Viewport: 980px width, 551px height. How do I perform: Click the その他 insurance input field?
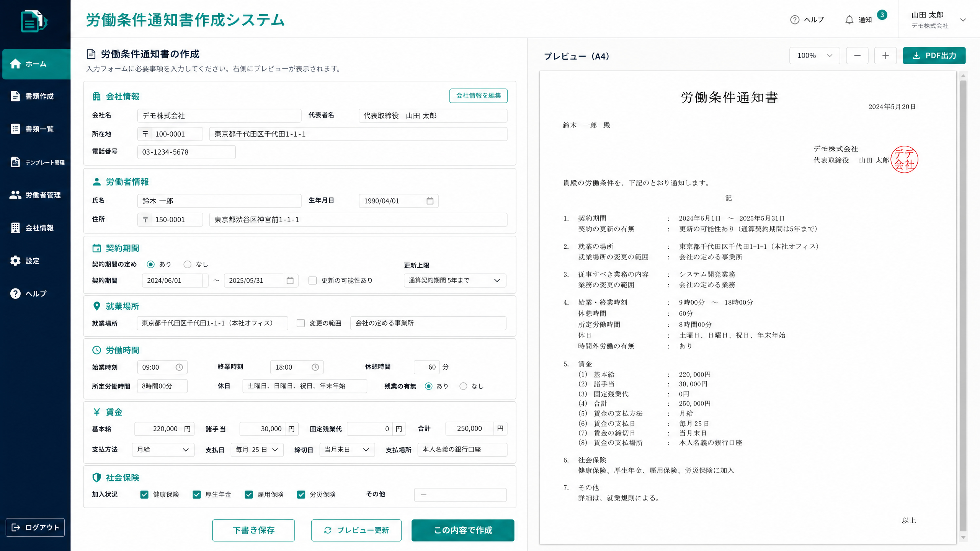[460, 495]
